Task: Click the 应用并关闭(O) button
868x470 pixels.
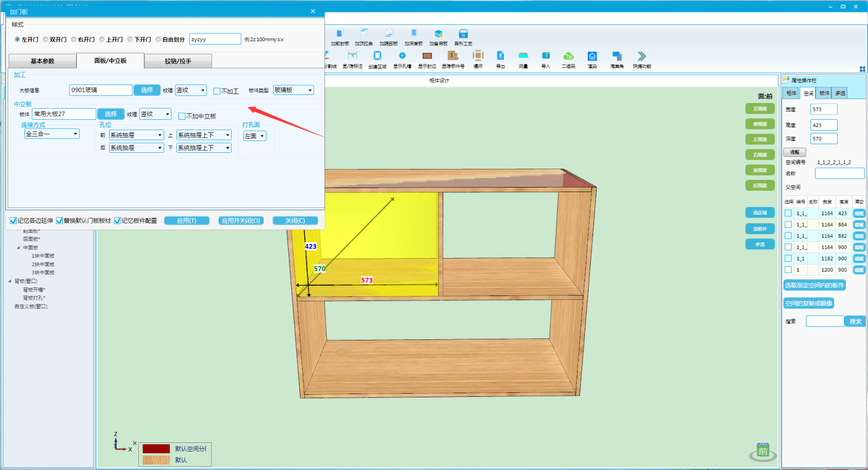Action: point(241,221)
